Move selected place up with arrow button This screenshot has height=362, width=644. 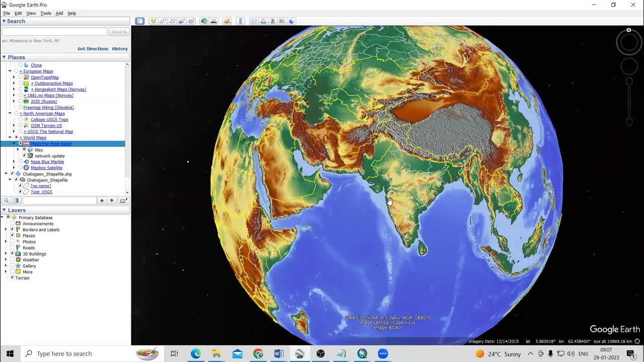102,201
